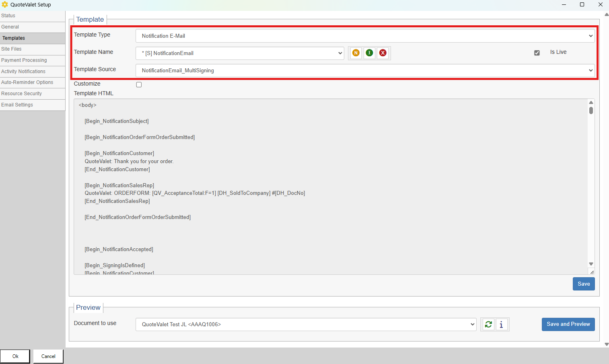Click the Template Type label
This screenshot has width=609, height=364.
point(92,35)
